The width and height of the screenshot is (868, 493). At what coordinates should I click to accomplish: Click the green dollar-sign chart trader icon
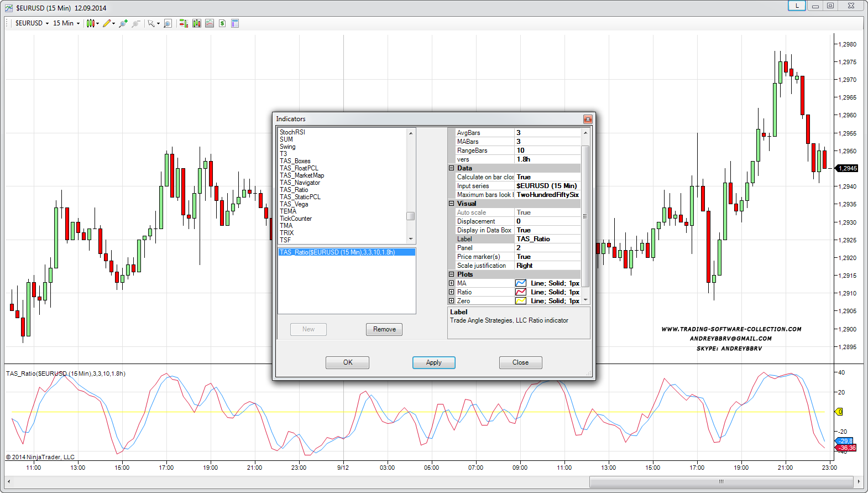point(222,23)
